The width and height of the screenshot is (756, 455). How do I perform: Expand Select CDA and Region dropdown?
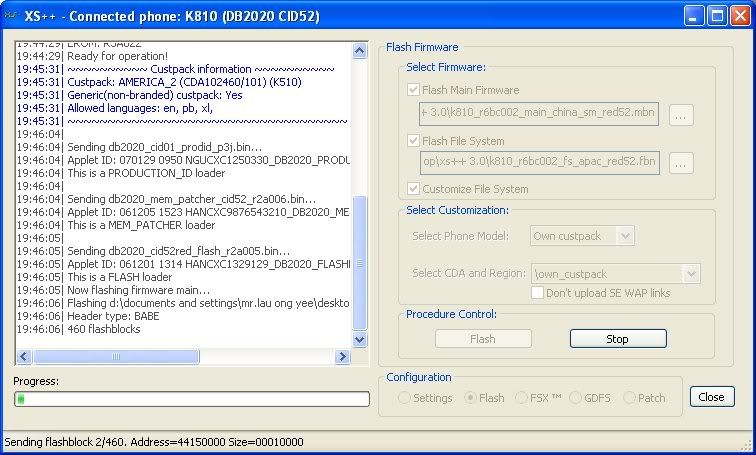[x=691, y=273]
